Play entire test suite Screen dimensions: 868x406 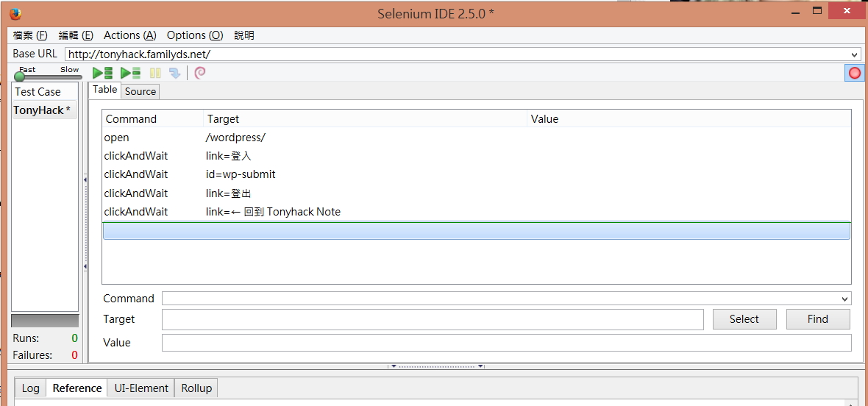point(102,73)
